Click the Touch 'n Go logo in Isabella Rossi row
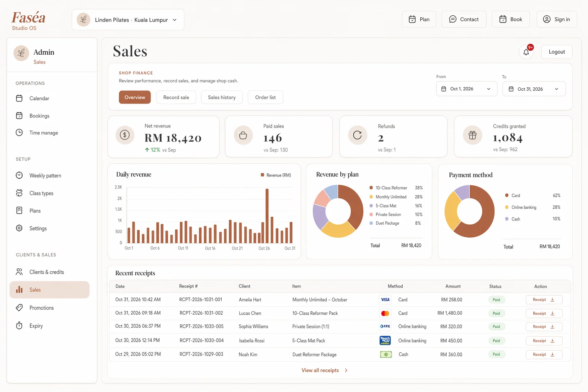This screenshot has width=588, height=392. coord(385,340)
